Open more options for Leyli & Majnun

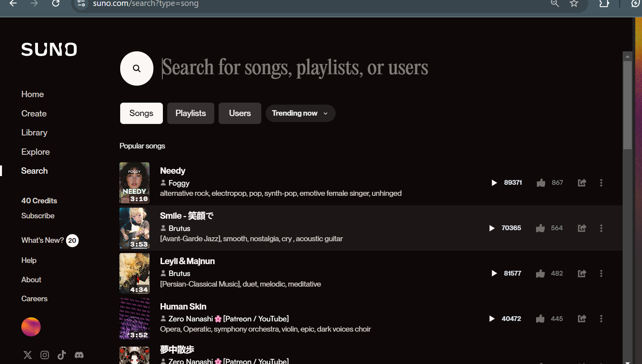click(601, 273)
